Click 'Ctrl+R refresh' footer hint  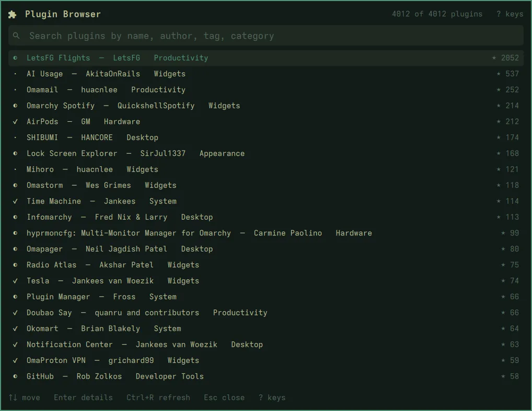pyautogui.click(x=158, y=397)
